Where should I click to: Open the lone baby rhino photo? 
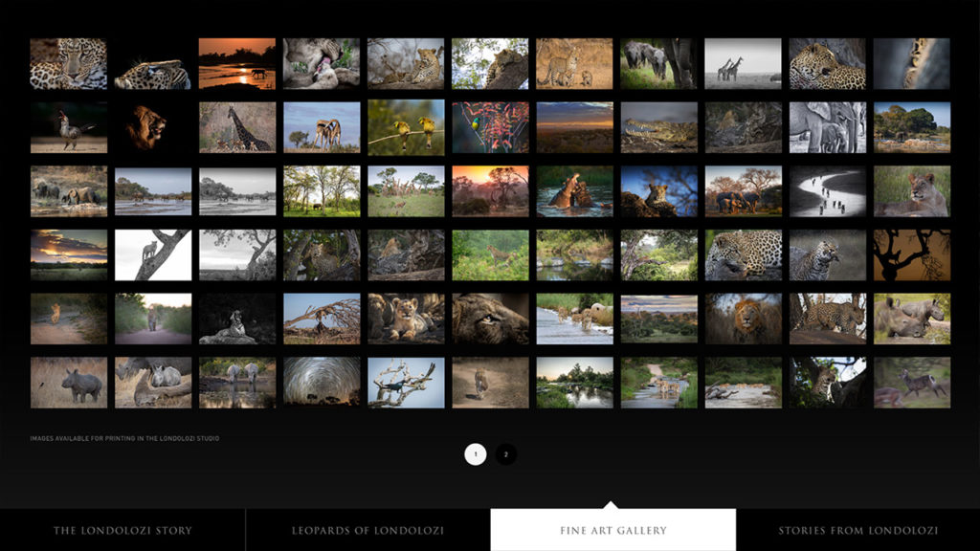tap(68, 383)
